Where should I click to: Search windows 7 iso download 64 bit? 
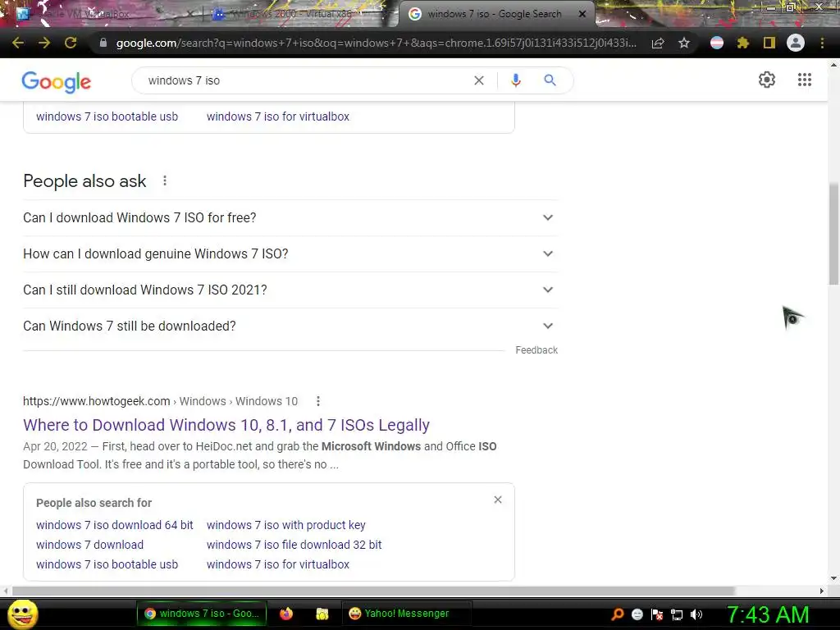[x=115, y=525]
